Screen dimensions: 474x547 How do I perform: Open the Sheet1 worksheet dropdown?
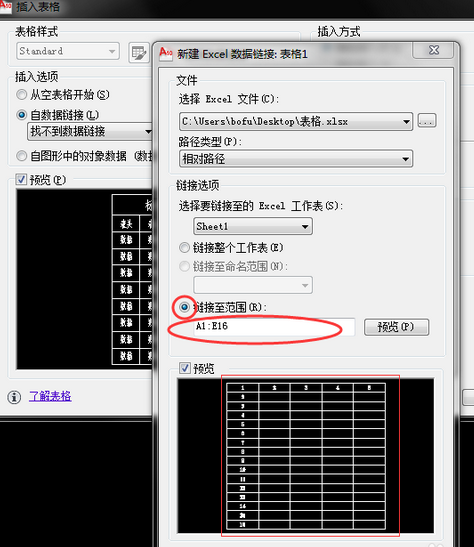click(253, 226)
